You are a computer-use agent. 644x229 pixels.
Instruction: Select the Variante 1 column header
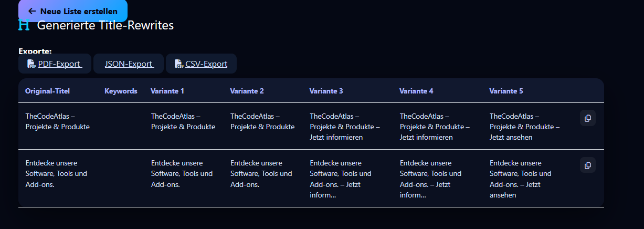click(x=167, y=91)
